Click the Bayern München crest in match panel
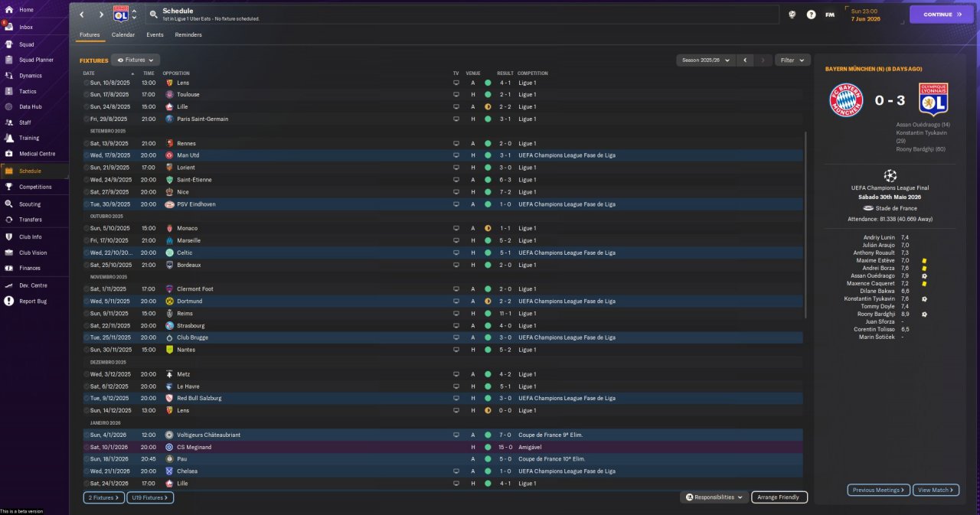The width and height of the screenshot is (980, 515). point(846,100)
